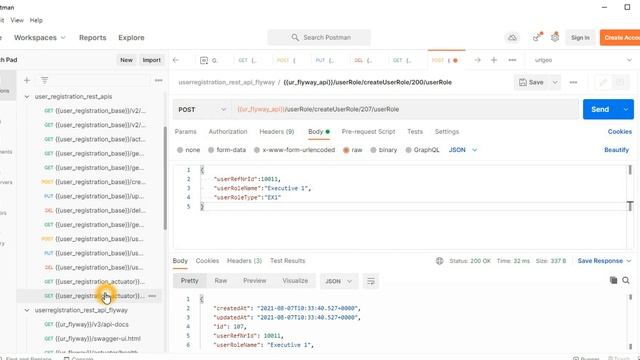Click the Sign In button
This screenshot has width=640, height=360.
[x=580, y=38]
